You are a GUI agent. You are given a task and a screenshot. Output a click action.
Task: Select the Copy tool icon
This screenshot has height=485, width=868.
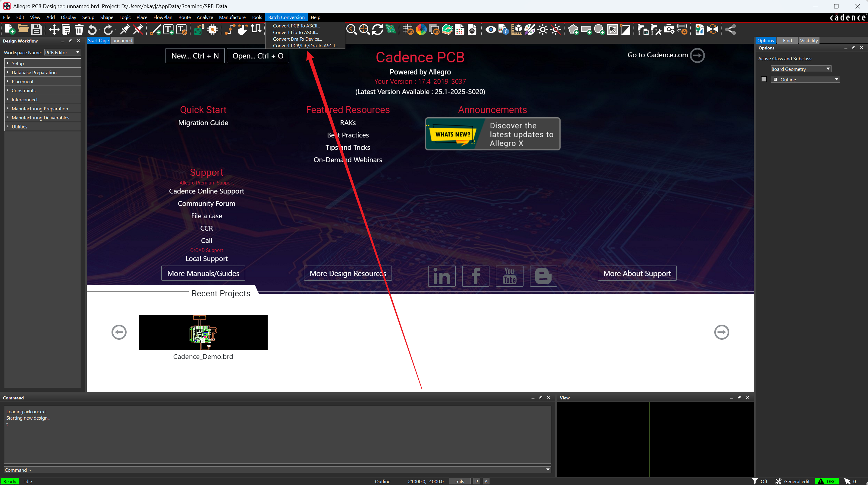pyautogui.click(x=66, y=30)
